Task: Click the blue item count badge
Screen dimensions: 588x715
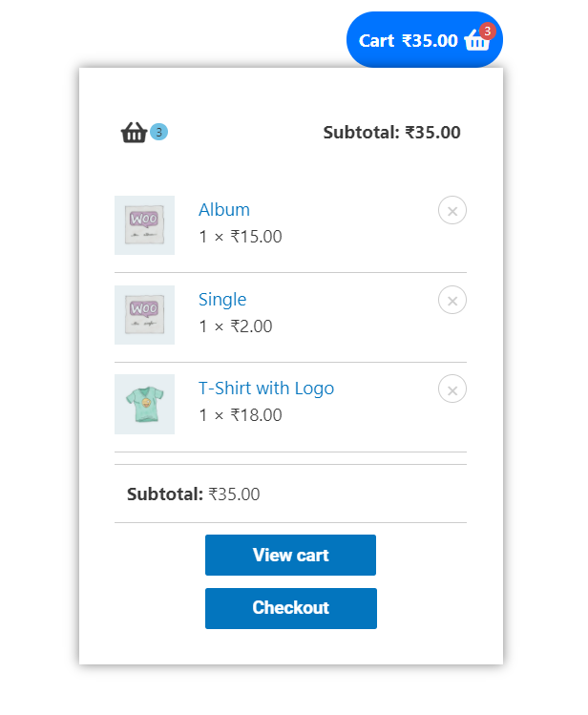Action: pos(158,132)
